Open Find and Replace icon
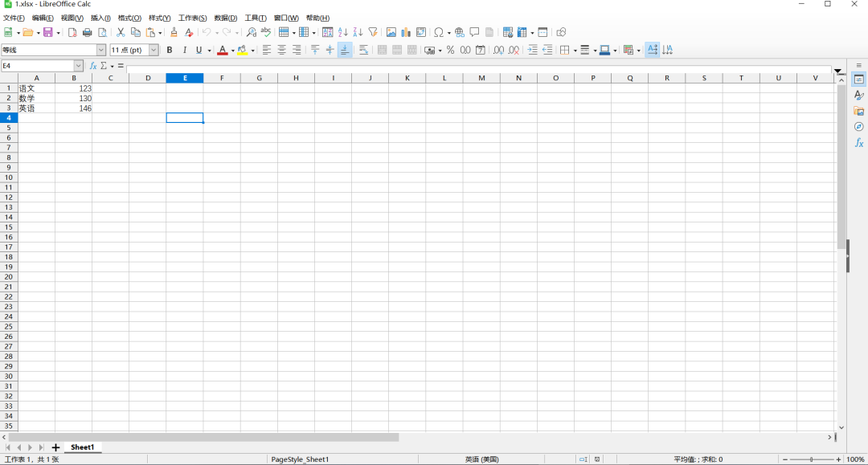 tap(251, 33)
